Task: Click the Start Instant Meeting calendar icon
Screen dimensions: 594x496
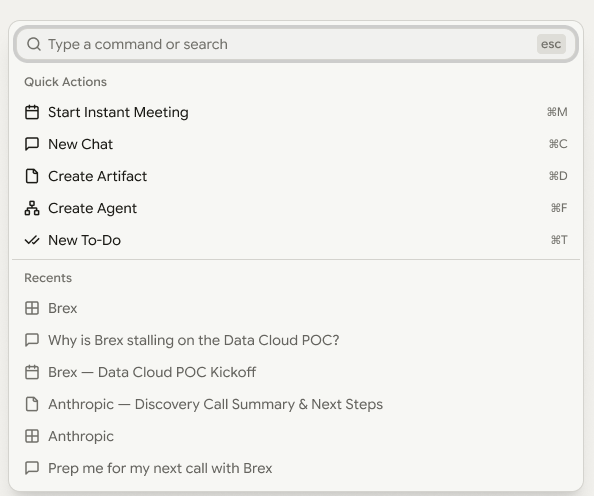Action: point(32,112)
